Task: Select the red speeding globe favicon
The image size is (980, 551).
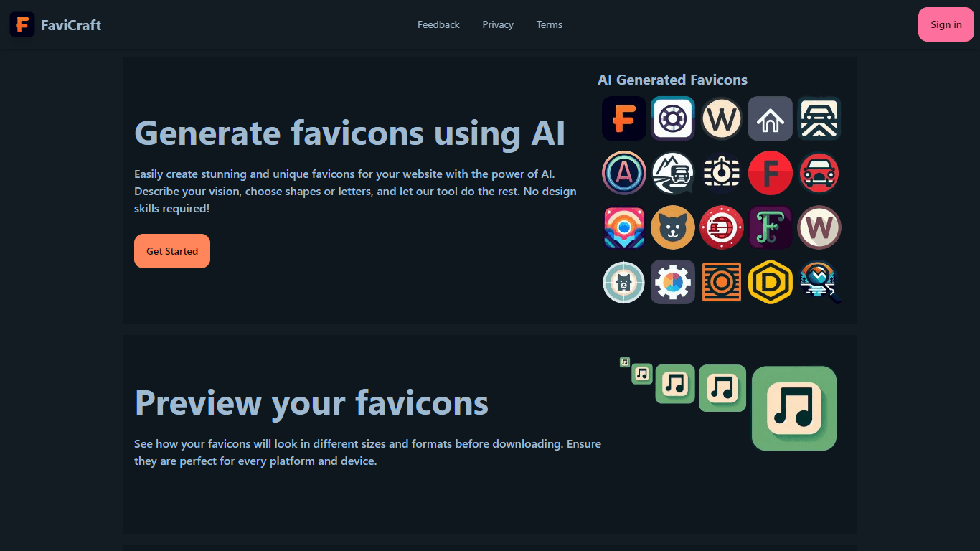Action: (x=722, y=227)
